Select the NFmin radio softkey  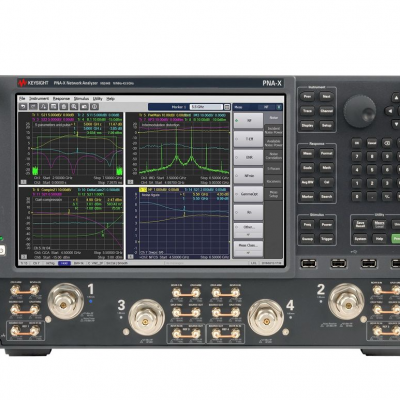pos(248,176)
